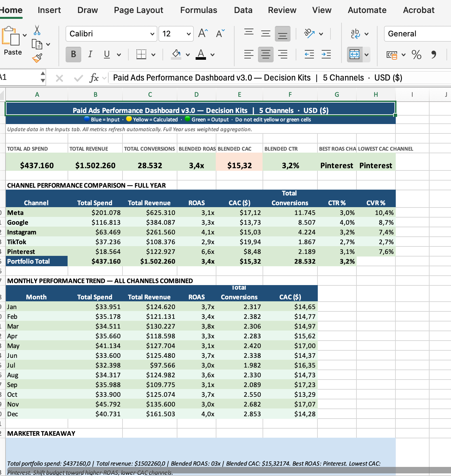Open Insert Function fx dialog
Viewport: 451px width, 476px height.
pyautogui.click(x=94, y=78)
